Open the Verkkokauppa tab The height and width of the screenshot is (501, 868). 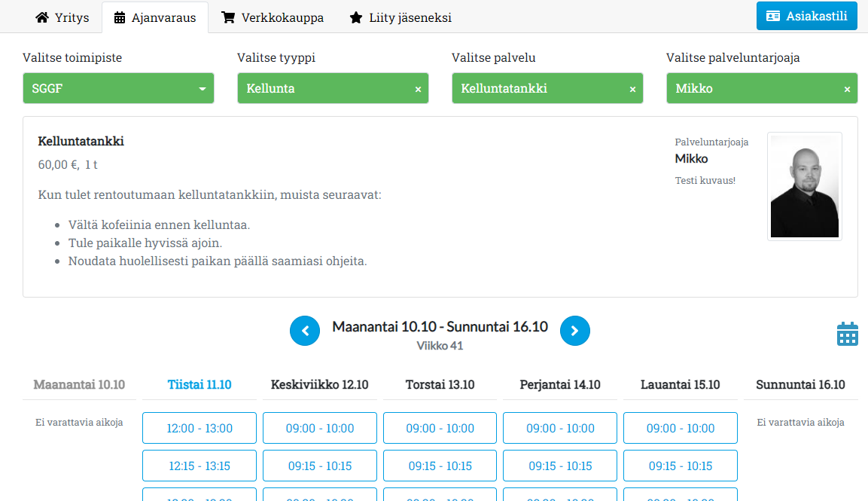273,17
